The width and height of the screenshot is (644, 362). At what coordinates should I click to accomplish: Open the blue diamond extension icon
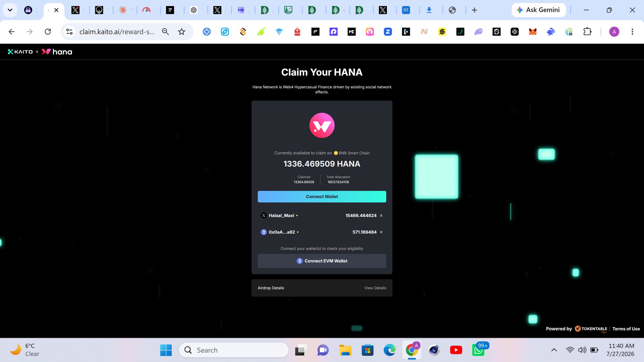pyautogui.click(x=279, y=32)
